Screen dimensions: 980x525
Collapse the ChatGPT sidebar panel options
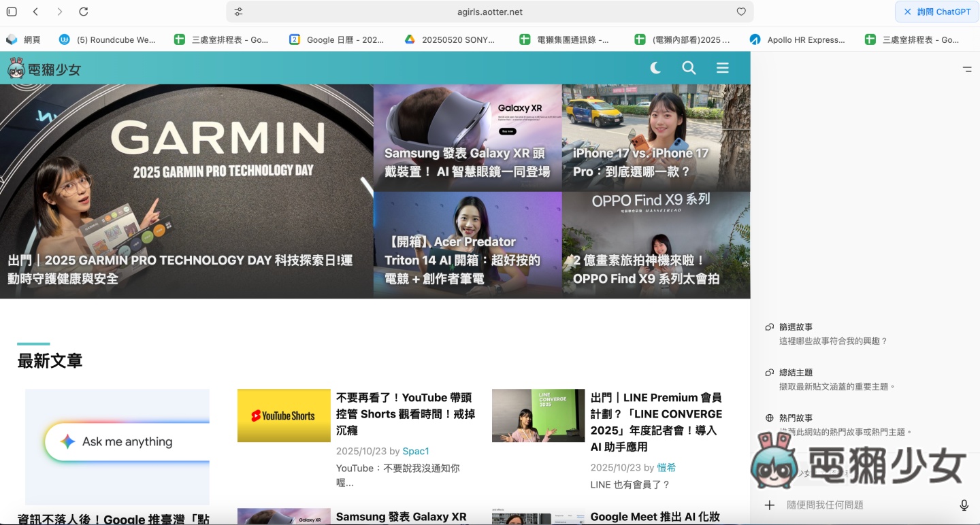click(966, 69)
